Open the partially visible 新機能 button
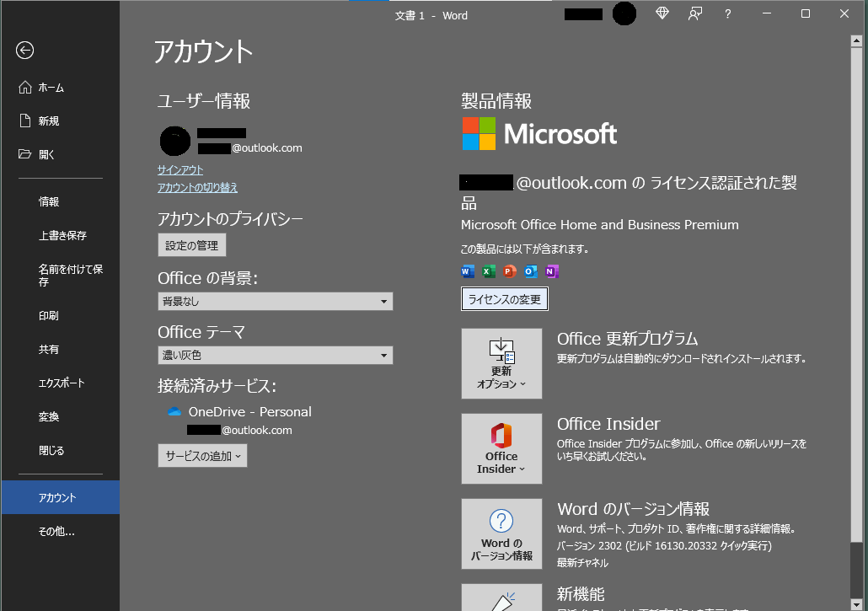 (501, 598)
